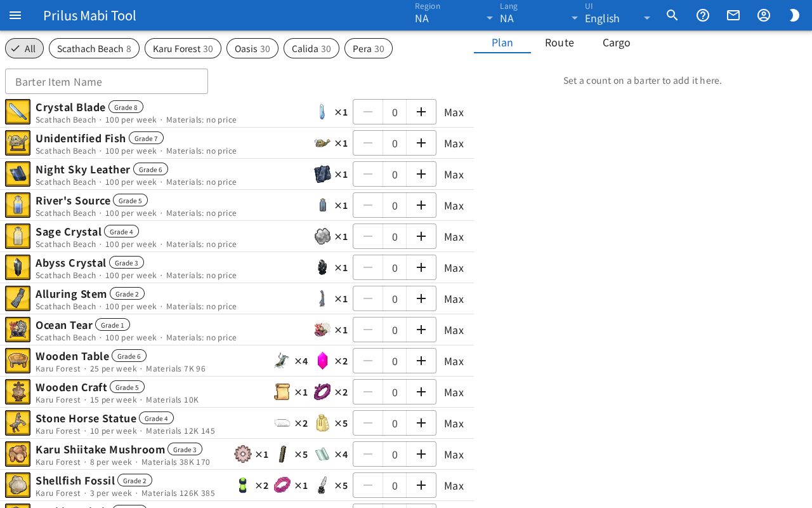Image resolution: width=812 pixels, height=508 pixels.
Task: Open the Lang dropdown
Action: (539, 15)
